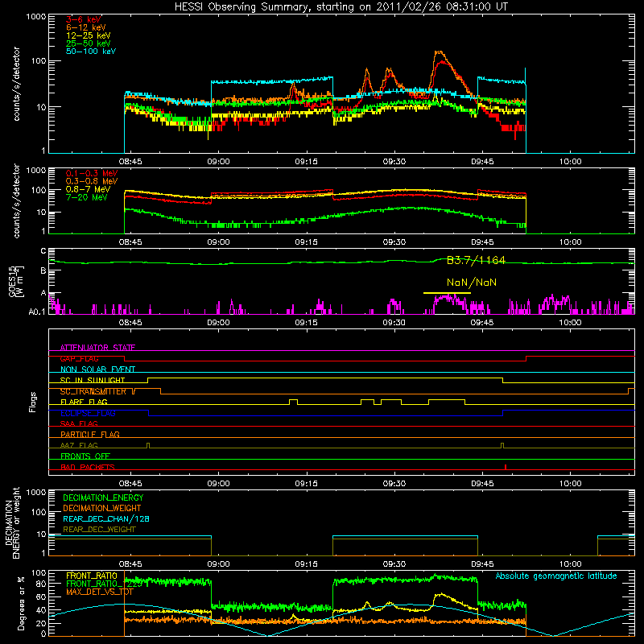The height and width of the screenshot is (644, 644).
Task: Select the 3-6 keV legend label
Action: 84,19
